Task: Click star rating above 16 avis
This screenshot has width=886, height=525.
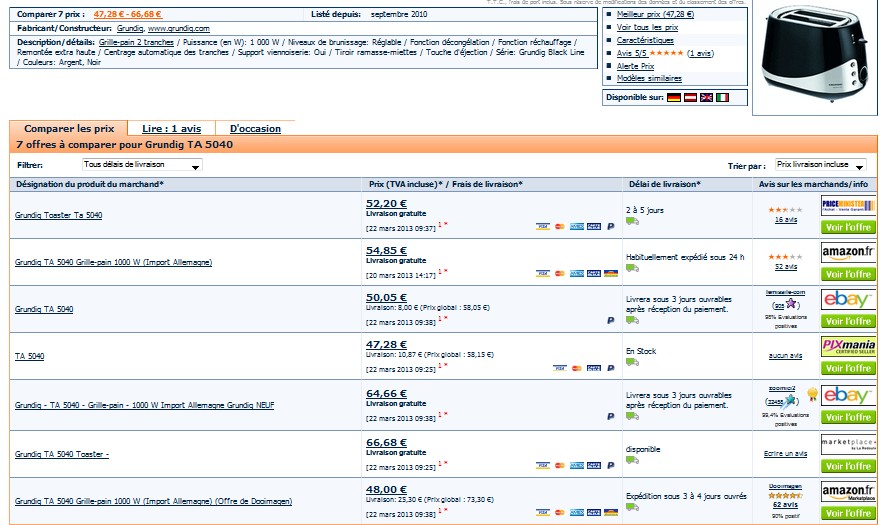Action: (x=785, y=210)
